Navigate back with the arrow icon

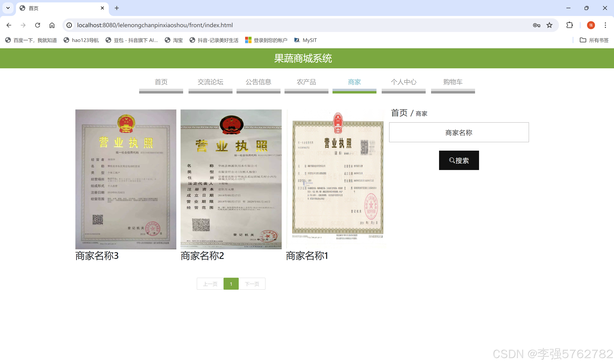click(9, 25)
